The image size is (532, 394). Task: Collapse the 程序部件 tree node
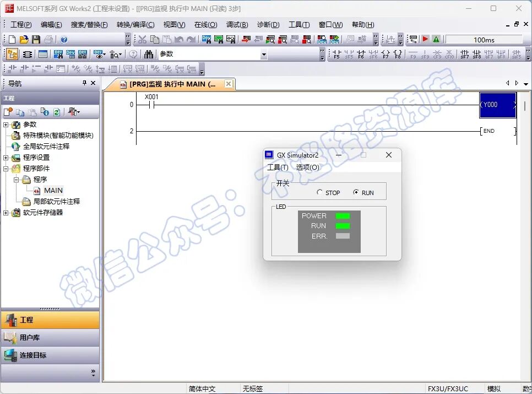click(6, 169)
